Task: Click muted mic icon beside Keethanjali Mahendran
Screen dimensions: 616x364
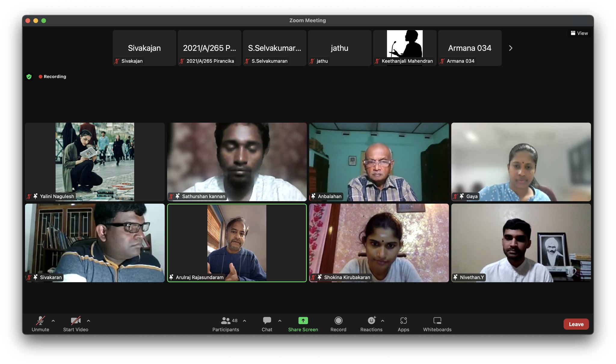Action: pyautogui.click(x=377, y=61)
